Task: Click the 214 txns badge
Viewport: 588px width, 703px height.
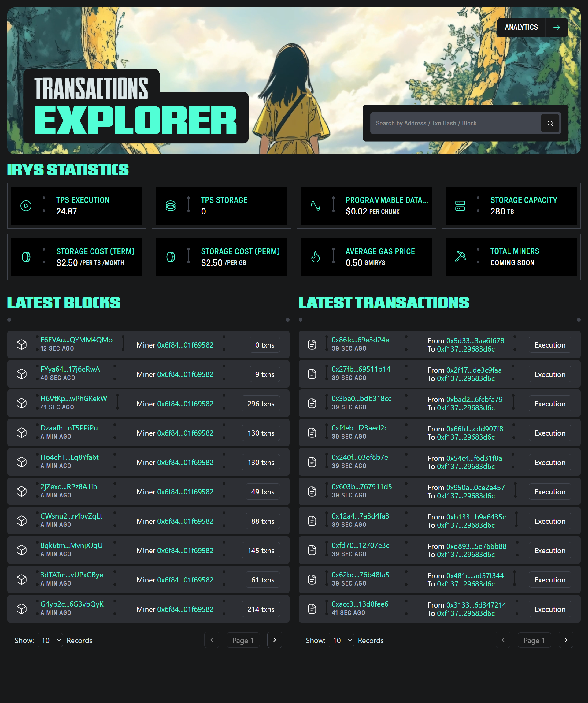Action: [x=261, y=609]
